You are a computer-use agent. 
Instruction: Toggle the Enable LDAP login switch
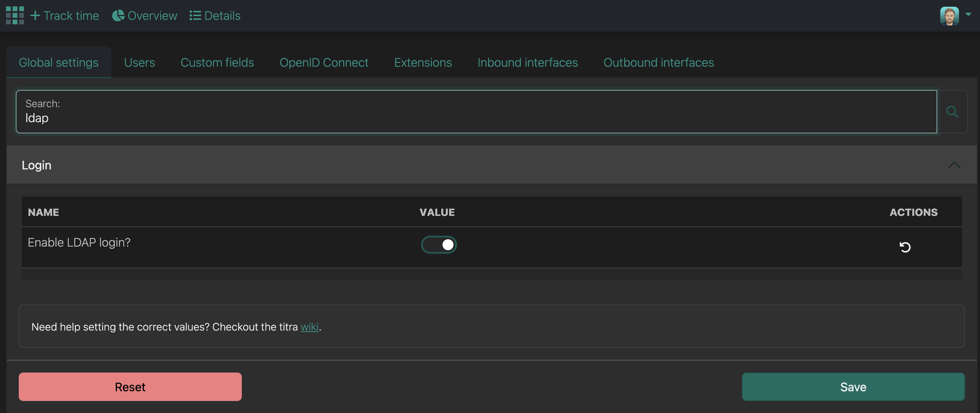point(439,244)
